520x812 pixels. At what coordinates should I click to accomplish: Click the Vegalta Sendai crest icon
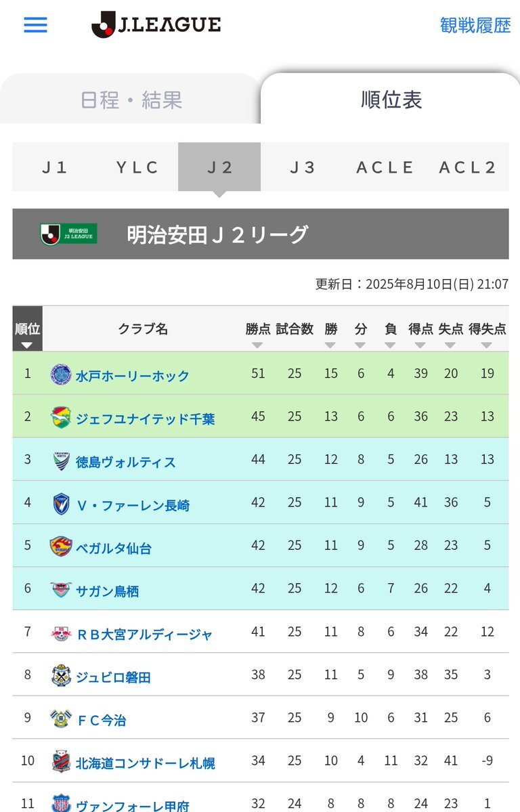point(60,547)
